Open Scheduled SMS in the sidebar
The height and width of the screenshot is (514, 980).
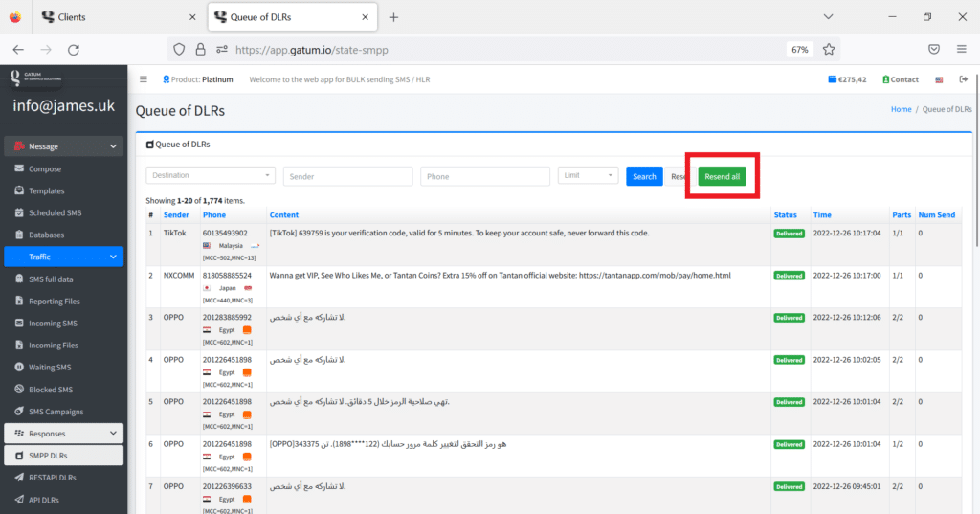pos(64,212)
